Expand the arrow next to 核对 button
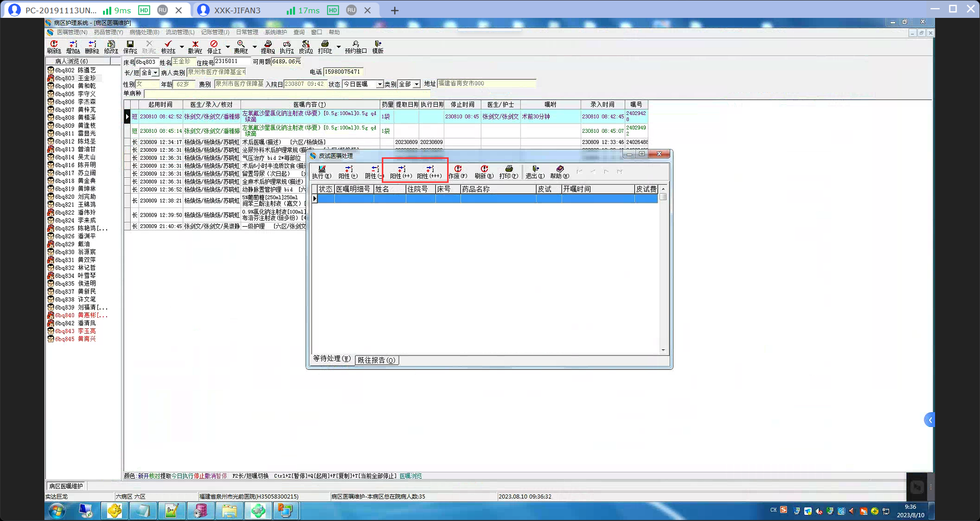This screenshot has height=521, width=980. (182, 47)
